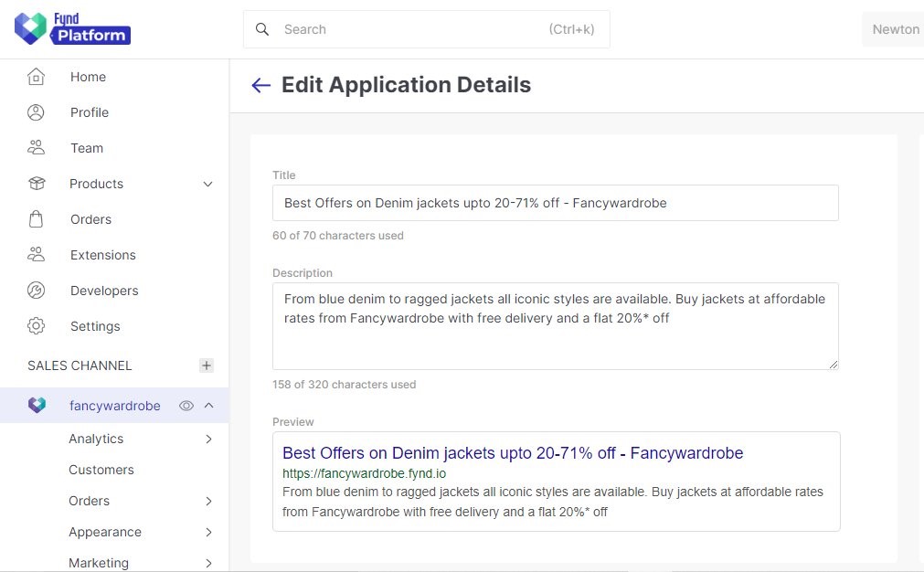Viewport: 924px width, 572px height.
Task: Click the Fynd Platform logo
Action: [x=72, y=28]
